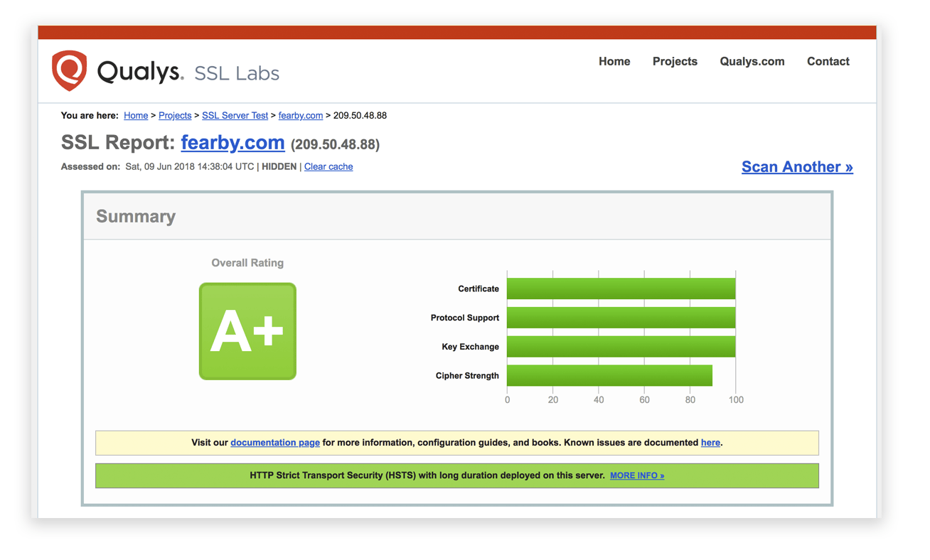Select the 'Cipher Strength' chart label
The image size is (930, 560).
(467, 376)
